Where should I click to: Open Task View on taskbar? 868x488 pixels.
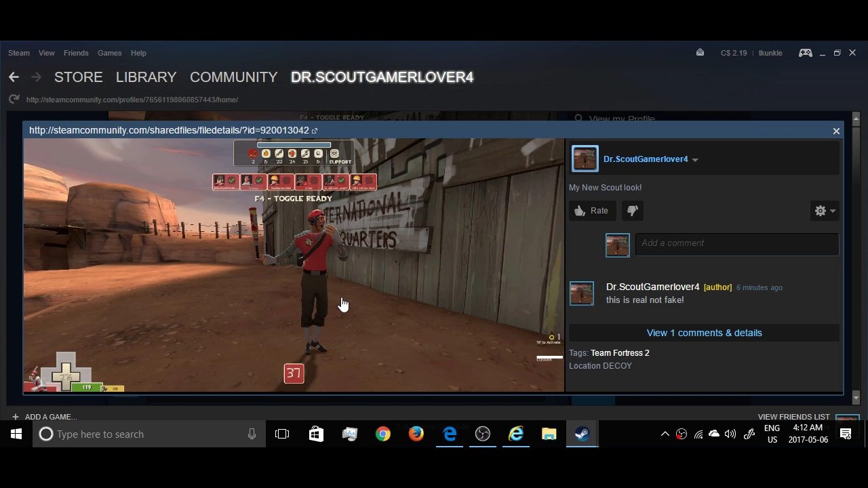(x=282, y=434)
